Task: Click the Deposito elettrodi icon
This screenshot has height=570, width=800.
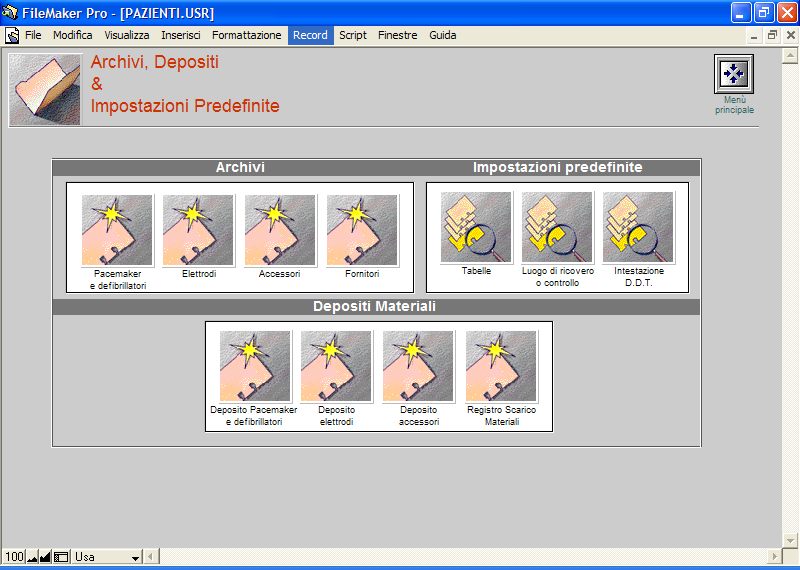Action: (x=336, y=366)
